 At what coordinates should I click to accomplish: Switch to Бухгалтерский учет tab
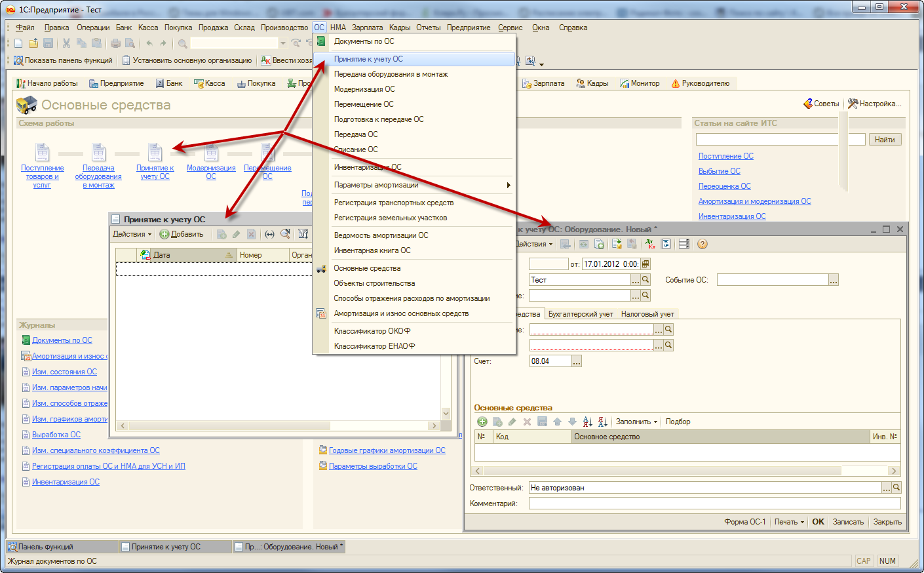pos(581,314)
